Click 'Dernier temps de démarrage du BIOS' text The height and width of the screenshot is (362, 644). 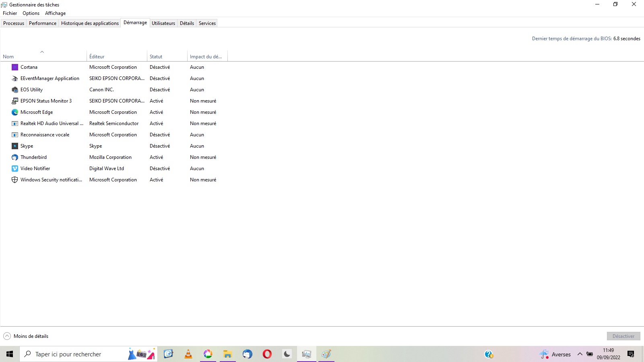pyautogui.click(x=572, y=39)
